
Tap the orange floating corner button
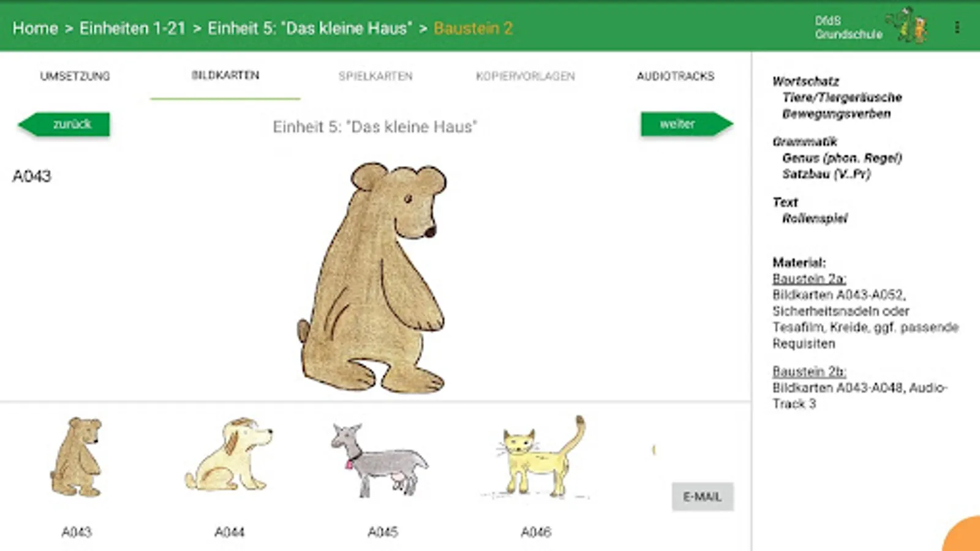tap(964, 534)
